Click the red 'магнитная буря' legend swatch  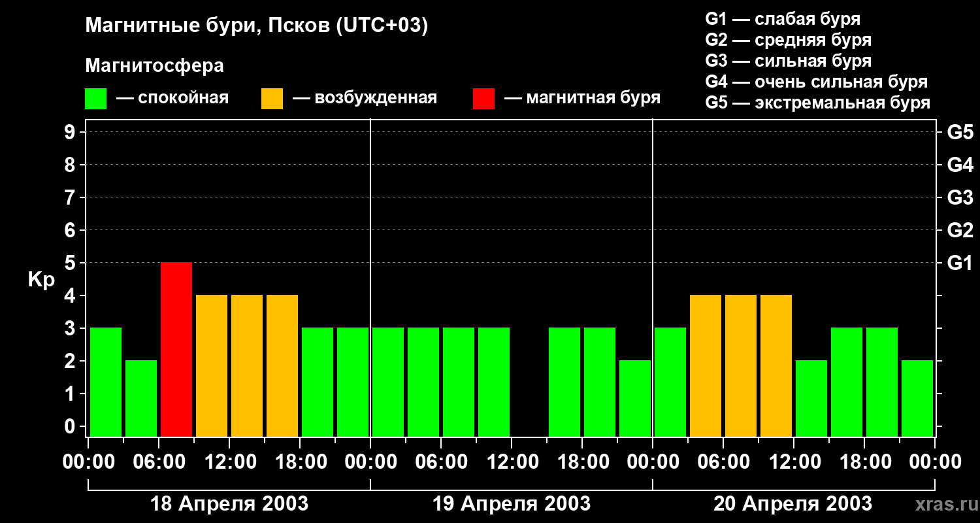483,99
